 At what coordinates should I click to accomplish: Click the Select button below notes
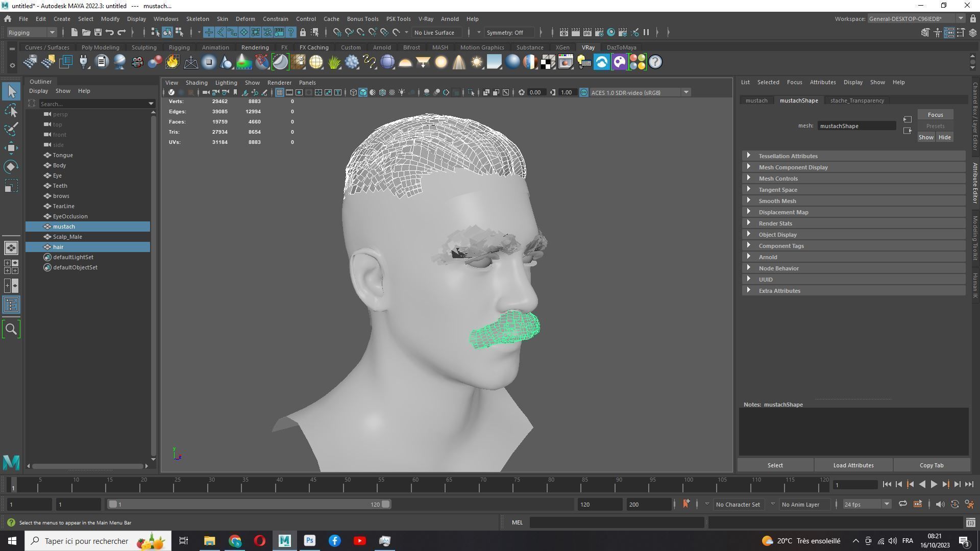775,465
